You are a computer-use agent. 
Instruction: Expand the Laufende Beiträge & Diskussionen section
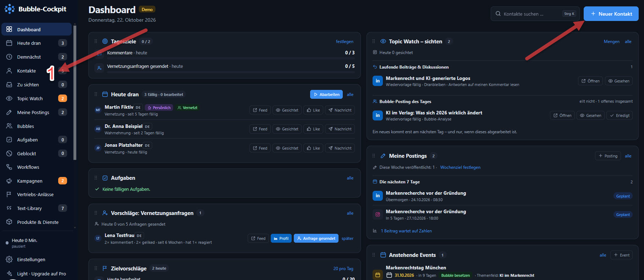502,67
